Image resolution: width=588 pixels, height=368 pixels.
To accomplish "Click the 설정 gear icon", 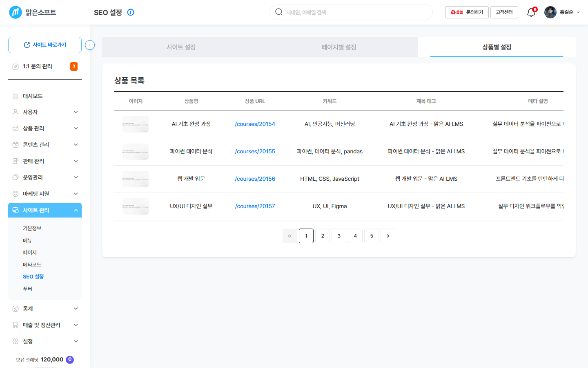I will click(x=16, y=341).
